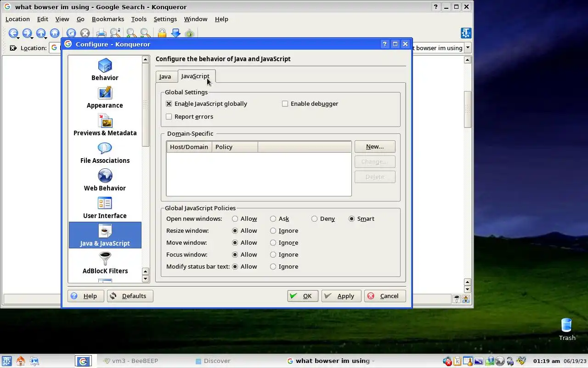
Task: Open the File Associations section
Action: click(x=105, y=152)
